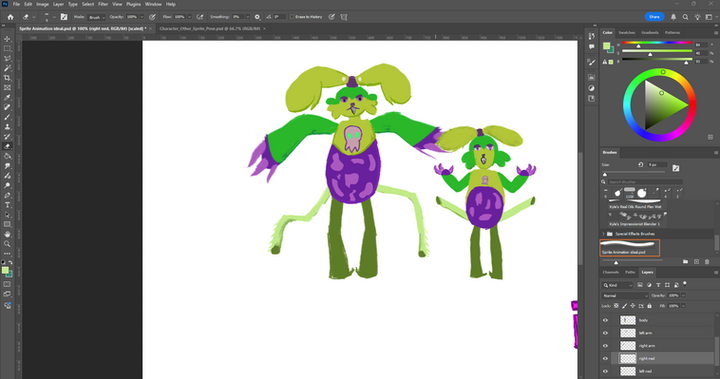Select the right arm layer name
Image resolution: width=720 pixels, height=379 pixels.
pyautogui.click(x=647, y=346)
